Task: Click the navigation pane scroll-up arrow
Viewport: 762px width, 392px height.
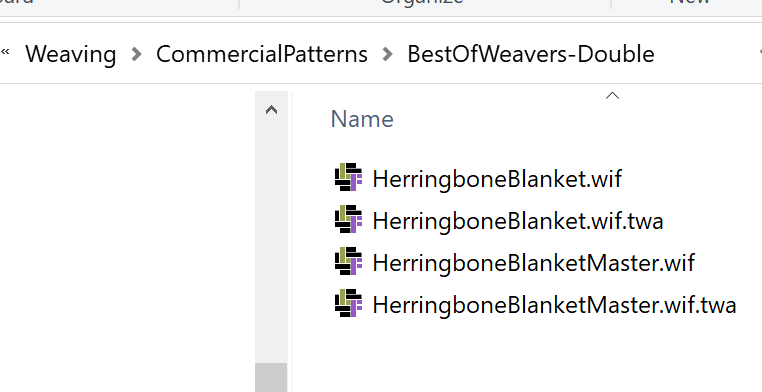Action: click(271, 110)
